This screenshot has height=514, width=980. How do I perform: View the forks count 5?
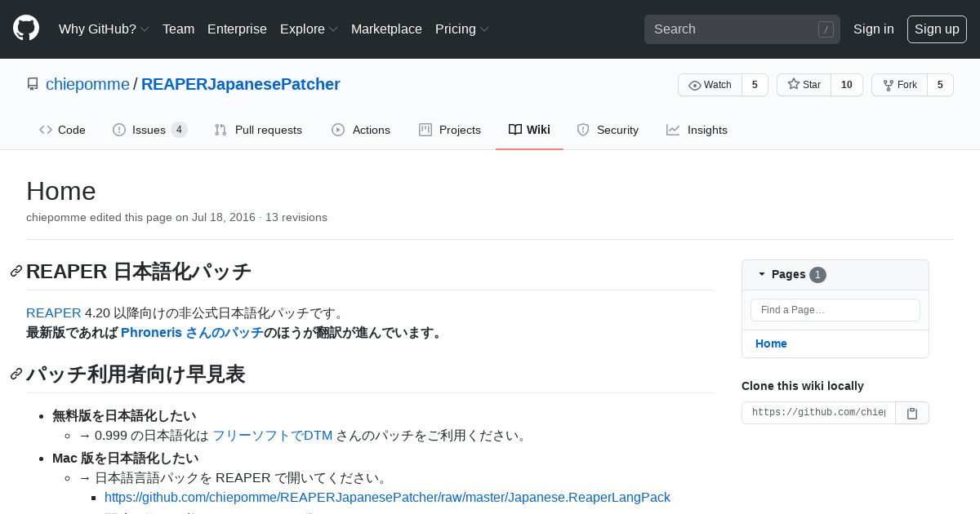(x=940, y=85)
